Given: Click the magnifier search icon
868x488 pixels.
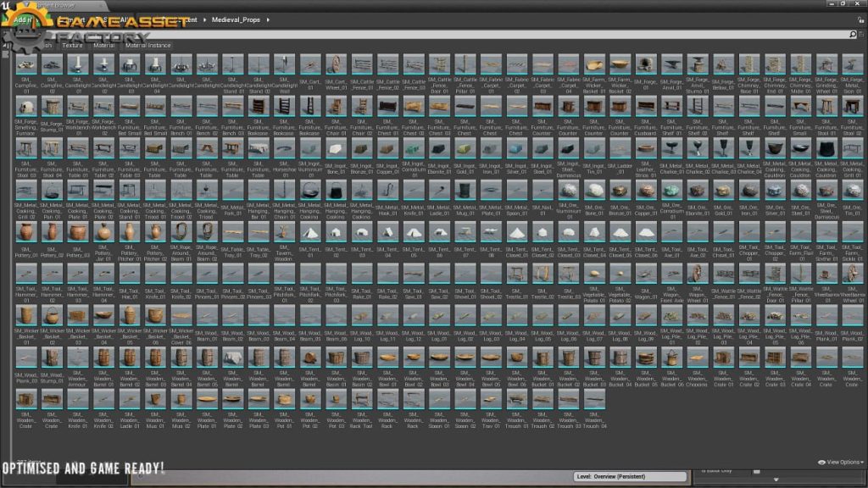Looking at the screenshot, I should [x=853, y=34].
